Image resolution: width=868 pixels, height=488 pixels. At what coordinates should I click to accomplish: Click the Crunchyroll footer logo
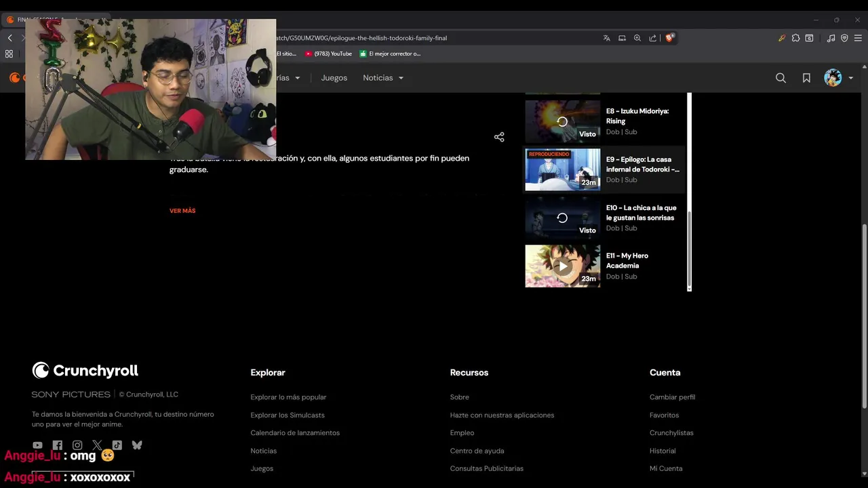(85, 370)
